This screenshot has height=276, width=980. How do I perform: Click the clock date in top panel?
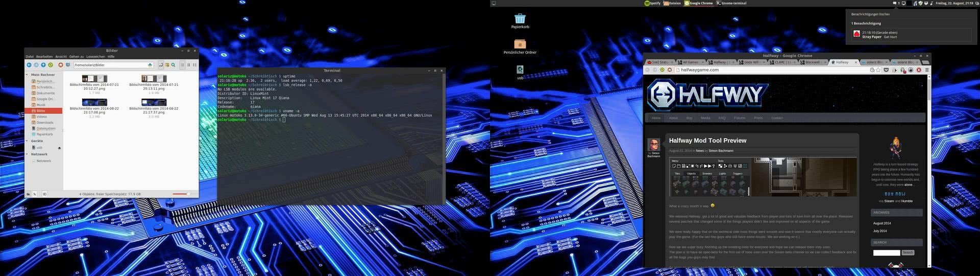click(954, 3)
